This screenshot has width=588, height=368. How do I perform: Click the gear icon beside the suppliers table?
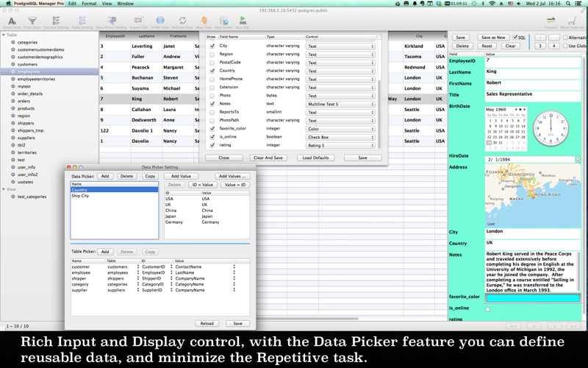(13, 138)
